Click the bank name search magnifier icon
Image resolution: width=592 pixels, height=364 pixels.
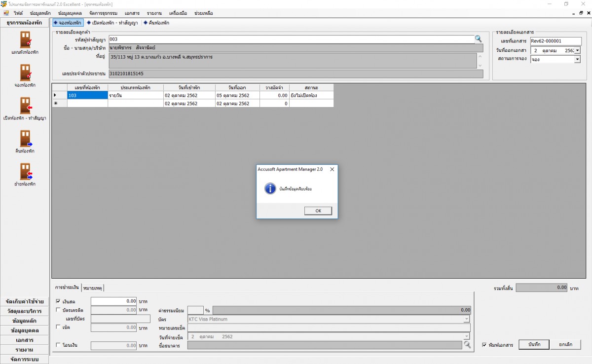[x=467, y=345]
